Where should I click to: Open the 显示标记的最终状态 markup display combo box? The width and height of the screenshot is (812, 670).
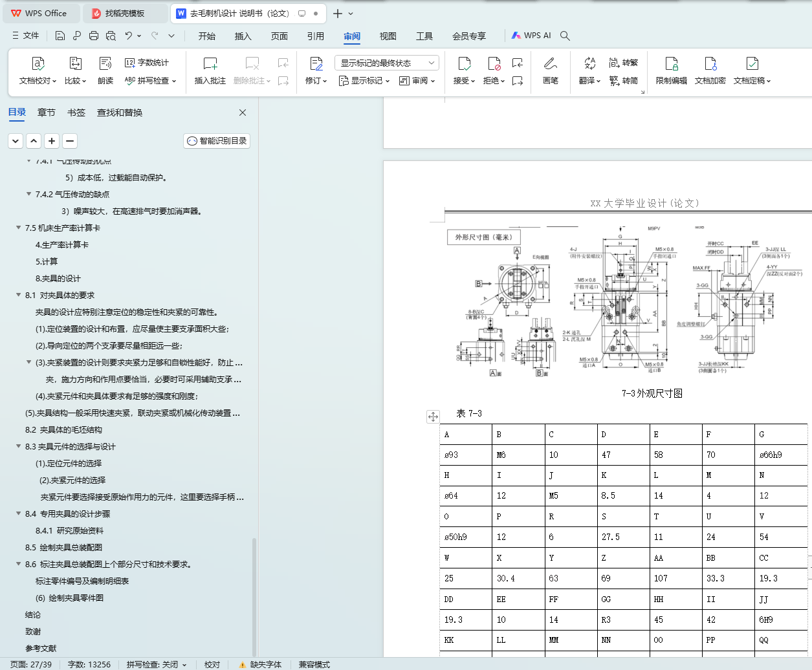pyautogui.click(x=387, y=63)
